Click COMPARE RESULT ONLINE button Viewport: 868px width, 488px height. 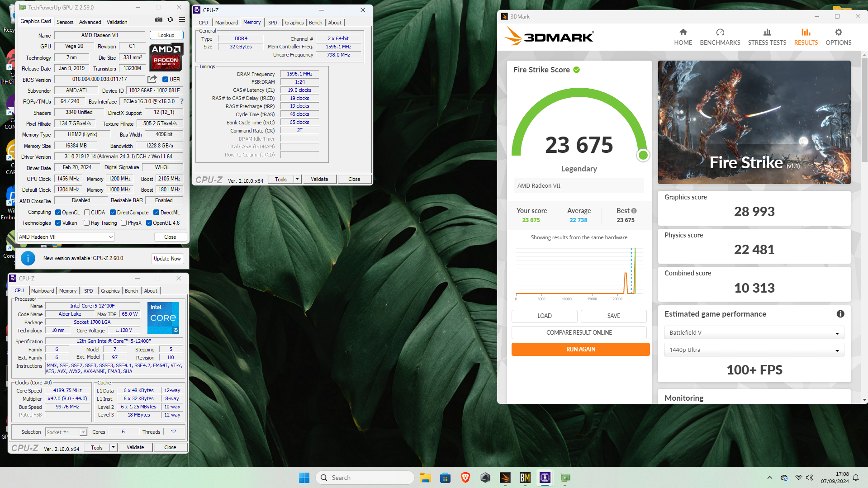coord(579,332)
